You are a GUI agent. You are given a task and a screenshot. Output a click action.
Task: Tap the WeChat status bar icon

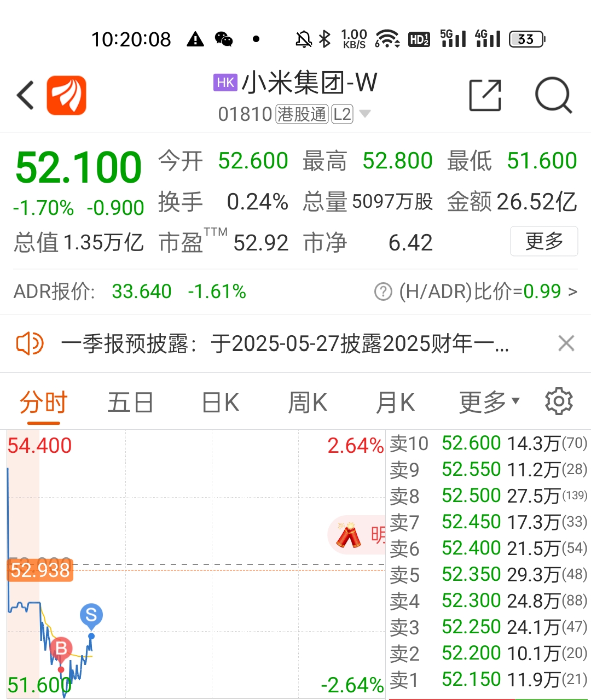[x=224, y=39]
